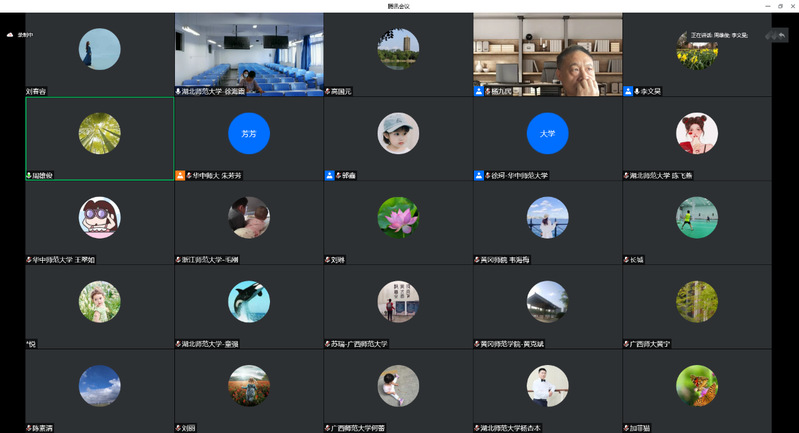Click the cloud recording status icon
This screenshot has width=799, height=433.
tap(10, 34)
